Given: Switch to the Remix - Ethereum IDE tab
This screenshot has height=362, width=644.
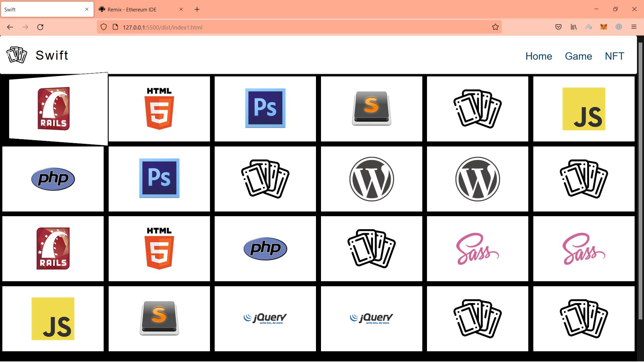Looking at the screenshot, I should click(x=141, y=9).
